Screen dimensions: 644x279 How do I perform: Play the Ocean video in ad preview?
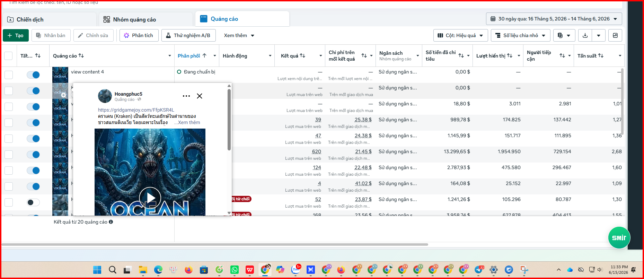[x=150, y=198]
